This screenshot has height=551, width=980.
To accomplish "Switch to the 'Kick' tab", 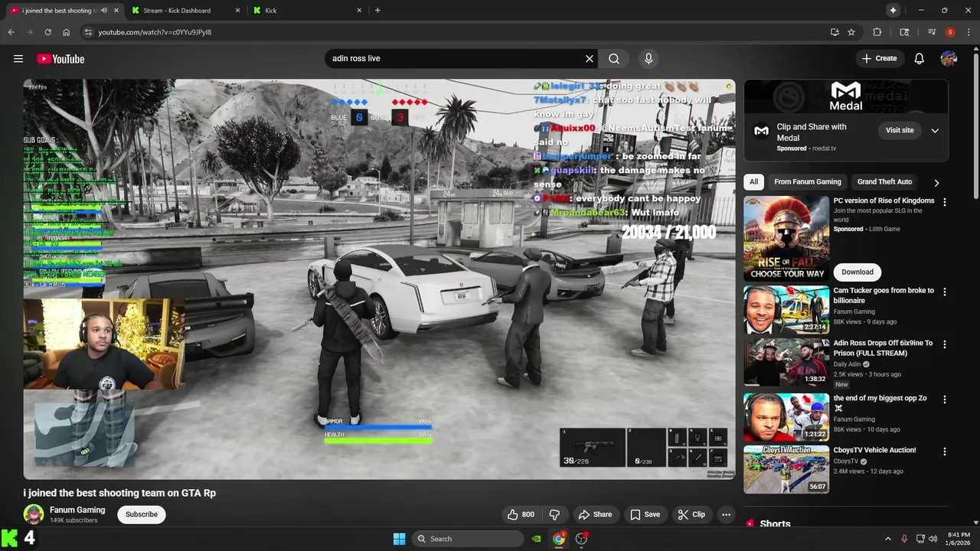I will (306, 11).
